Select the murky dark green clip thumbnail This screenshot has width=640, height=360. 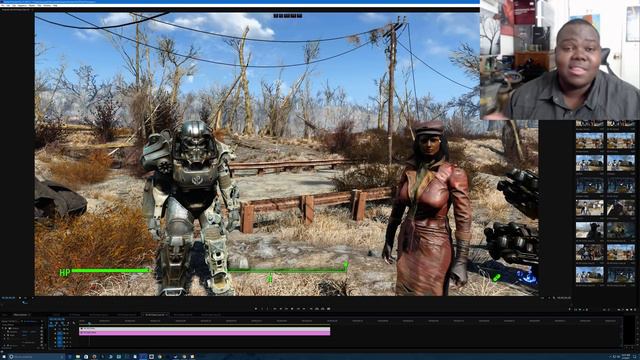(x=620, y=230)
